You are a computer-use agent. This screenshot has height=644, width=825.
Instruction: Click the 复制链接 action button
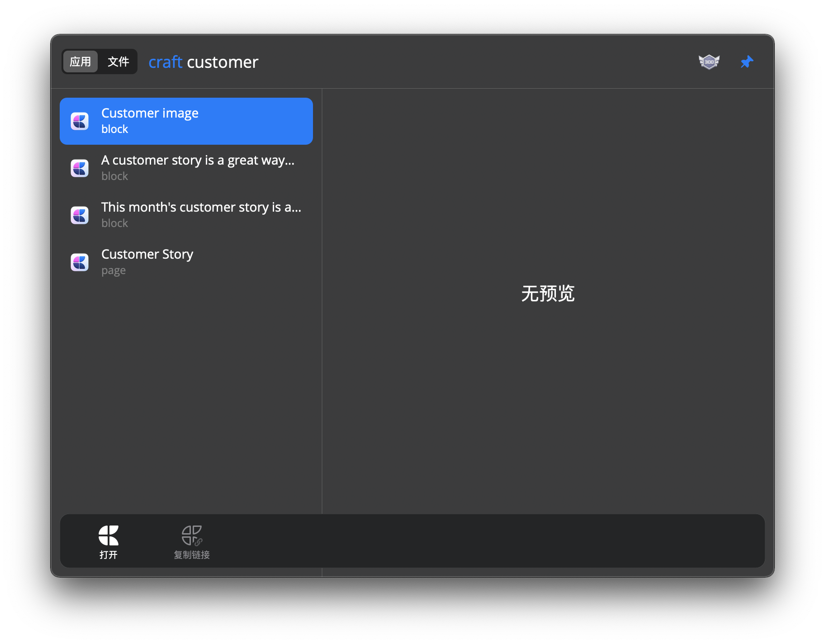coord(192,542)
